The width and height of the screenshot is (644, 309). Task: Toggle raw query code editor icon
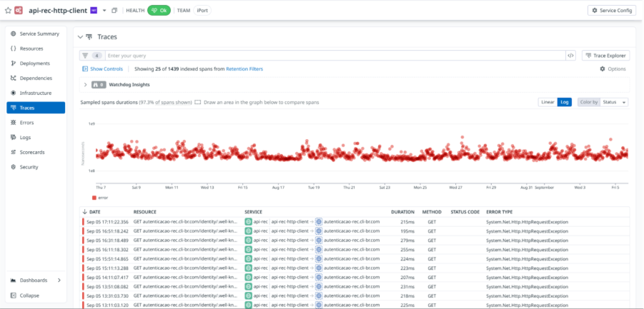[x=570, y=55]
